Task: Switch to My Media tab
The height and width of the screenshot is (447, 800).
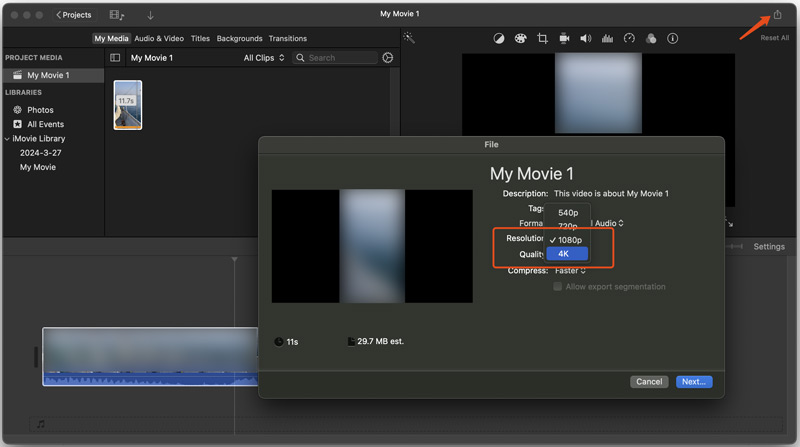Action: [x=111, y=38]
